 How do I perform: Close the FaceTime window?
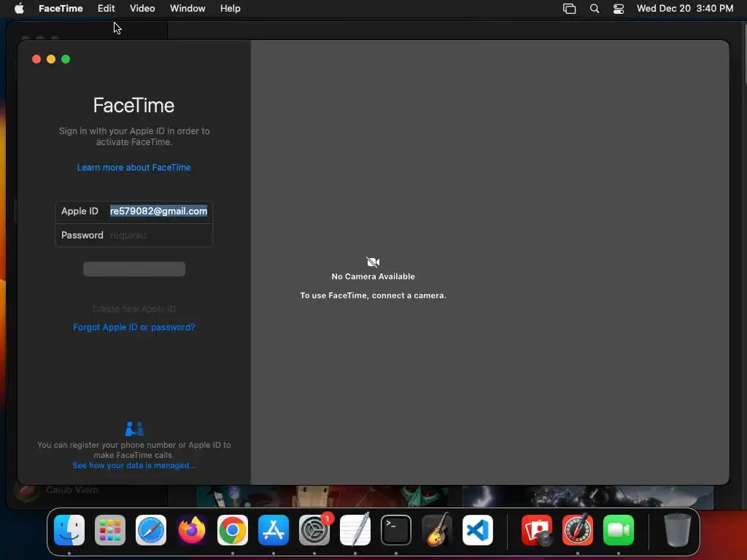coord(36,59)
